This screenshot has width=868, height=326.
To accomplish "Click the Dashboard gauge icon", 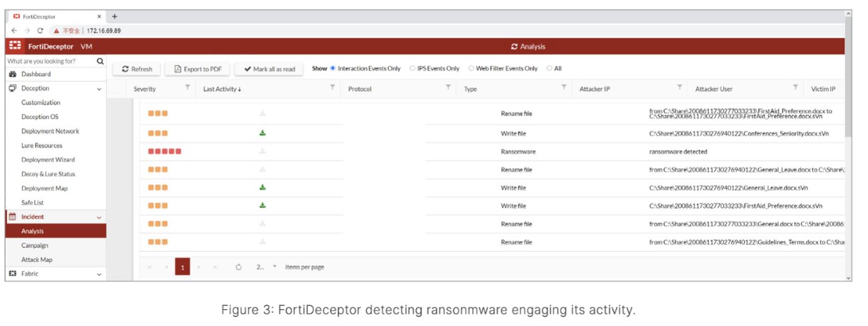I will [13, 74].
